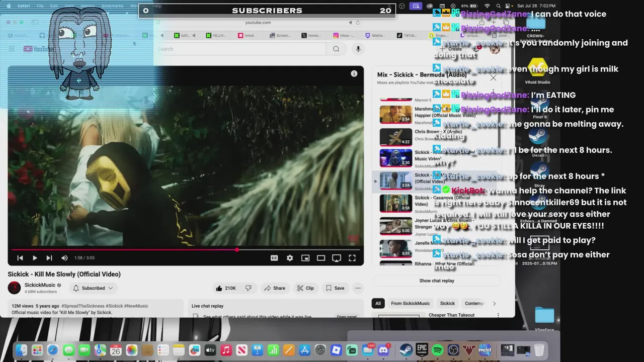Image resolution: width=644 pixels, height=362 pixels.
Task: Open App Store from the dock
Action: [x=304, y=350]
